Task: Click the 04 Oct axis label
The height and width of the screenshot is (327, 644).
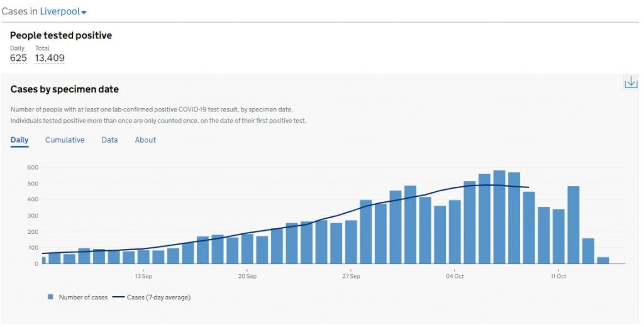Action: [x=455, y=276]
